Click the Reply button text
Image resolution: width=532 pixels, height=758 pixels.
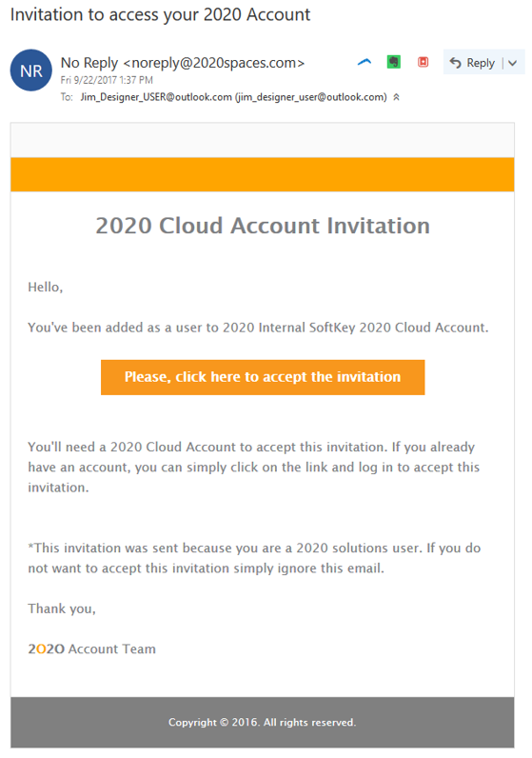(x=481, y=63)
